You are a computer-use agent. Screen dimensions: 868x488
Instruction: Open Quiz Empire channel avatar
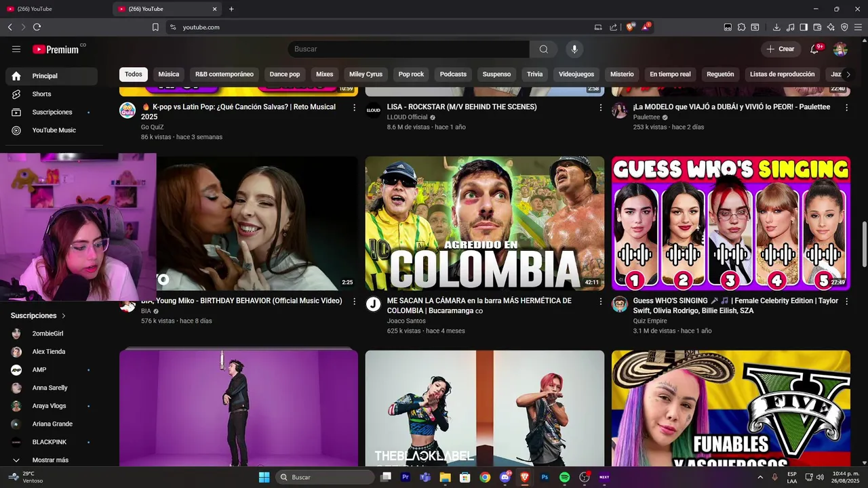[x=620, y=304]
